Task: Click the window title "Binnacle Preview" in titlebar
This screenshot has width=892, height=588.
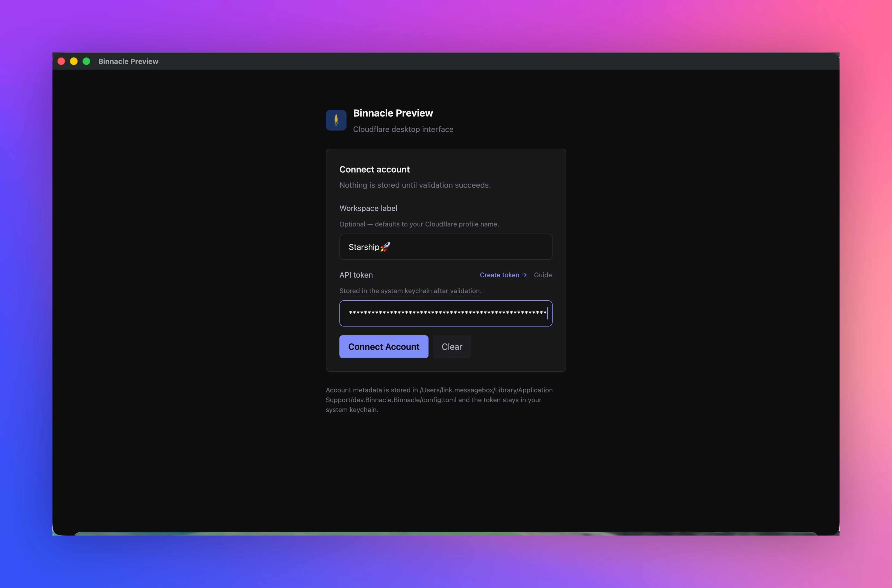Action: [x=128, y=61]
